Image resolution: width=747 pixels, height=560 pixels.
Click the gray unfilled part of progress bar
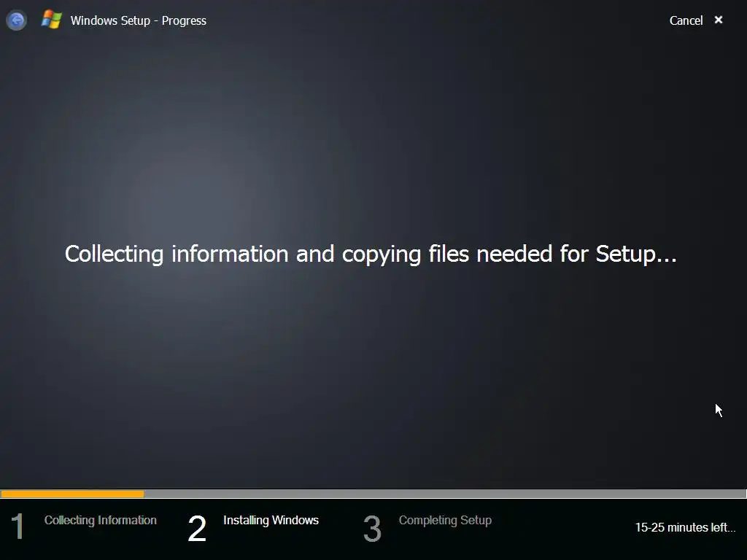point(445,494)
